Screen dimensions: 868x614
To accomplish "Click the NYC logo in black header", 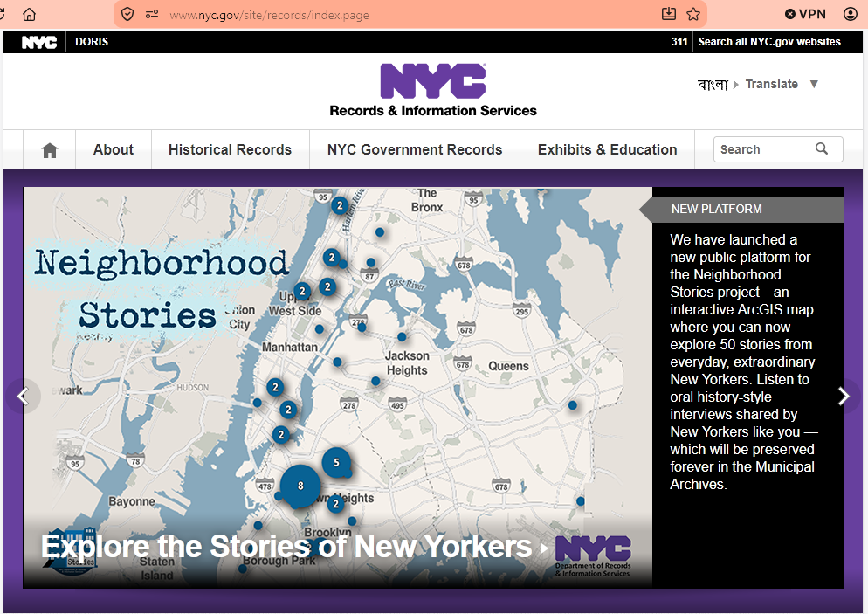I will [x=38, y=42].
